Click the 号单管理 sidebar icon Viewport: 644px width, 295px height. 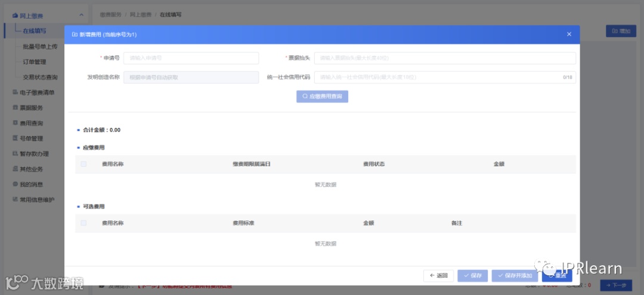coord(15,138)
